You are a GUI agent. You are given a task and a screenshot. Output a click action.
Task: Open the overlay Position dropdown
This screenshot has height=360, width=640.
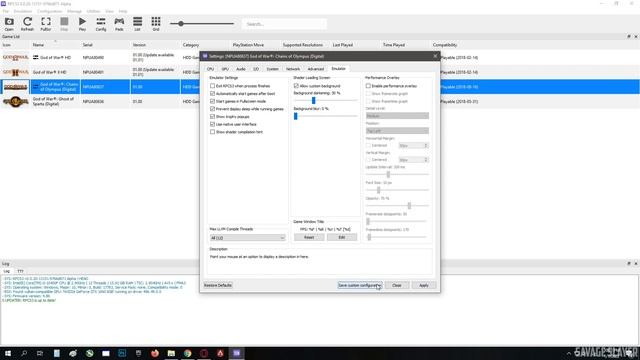point(397,131)
